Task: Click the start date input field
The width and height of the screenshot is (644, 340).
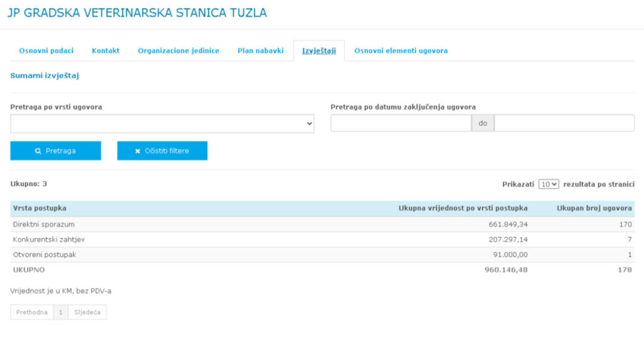Action: 401,123
